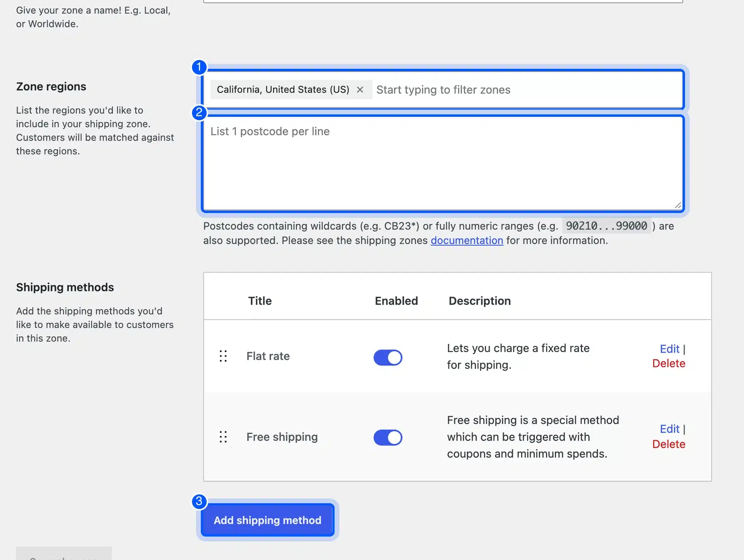The height and width of the screenshot is (560, 744).
Task: Click 'Free shipping is a special method' description
Action: 533,437
